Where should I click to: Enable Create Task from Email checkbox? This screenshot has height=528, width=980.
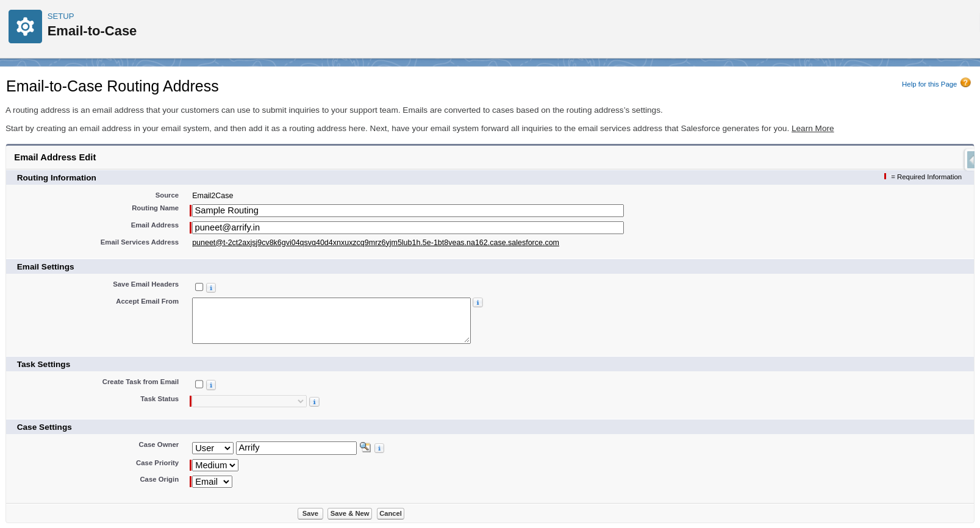pyautogui.click(x=199, y=384)
